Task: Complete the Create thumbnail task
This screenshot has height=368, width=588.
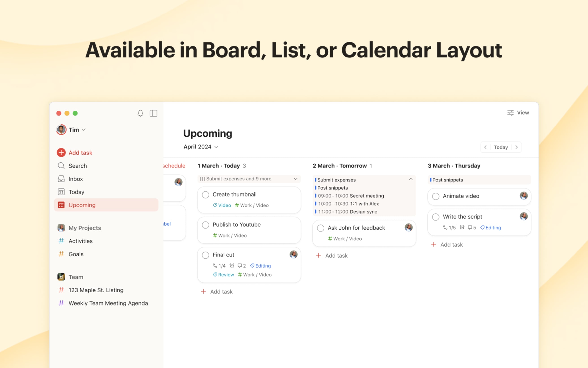Action: [x=205, y=195]
